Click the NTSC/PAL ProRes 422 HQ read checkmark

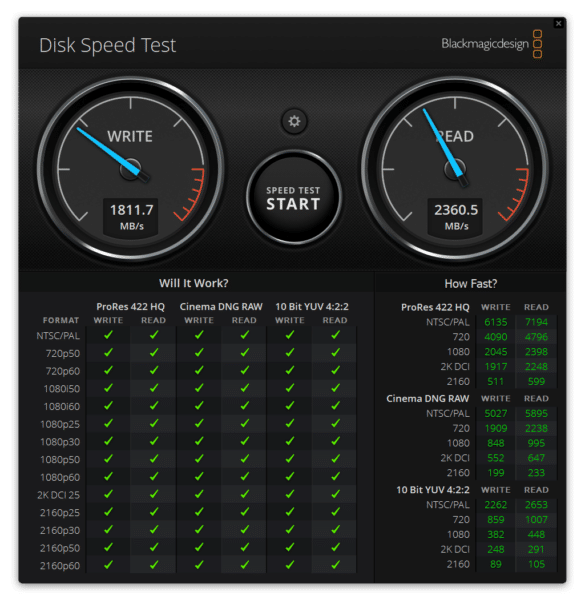coord(154,335)
